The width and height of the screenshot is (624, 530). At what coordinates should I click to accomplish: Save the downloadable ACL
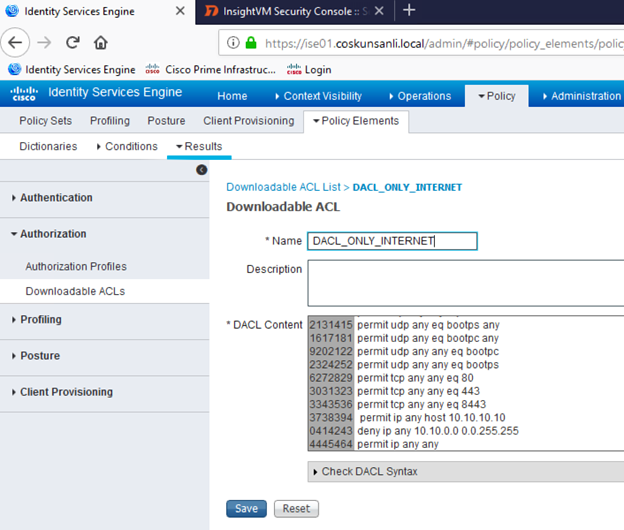pyautogui.click(x=246, y=509)
